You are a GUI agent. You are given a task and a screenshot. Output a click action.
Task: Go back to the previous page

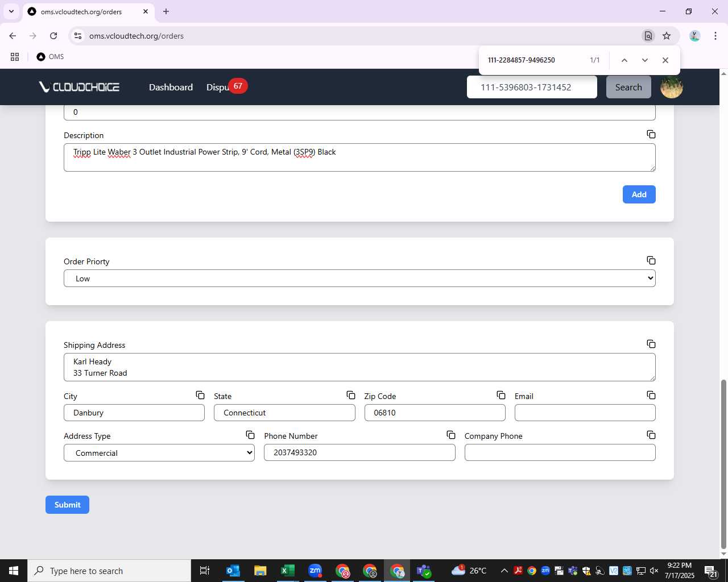[x=13, y=36]
